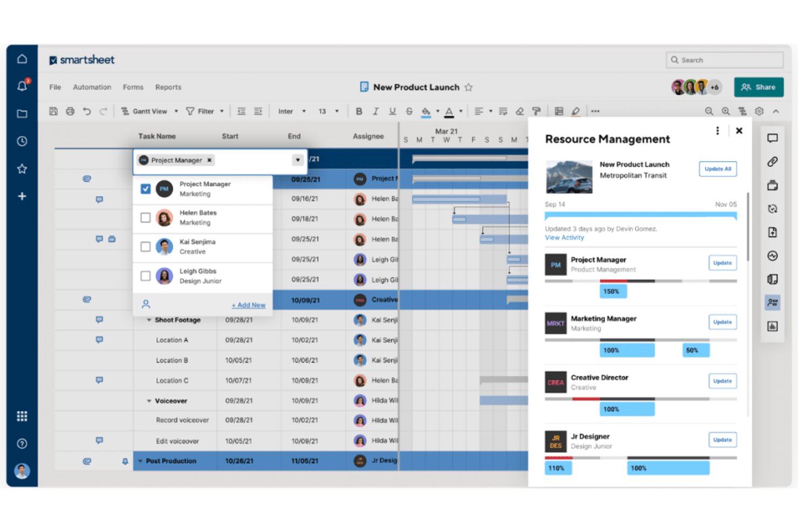Open the Forms menu
The height and width of the screenshot is (532, 798).
point(133,87)
